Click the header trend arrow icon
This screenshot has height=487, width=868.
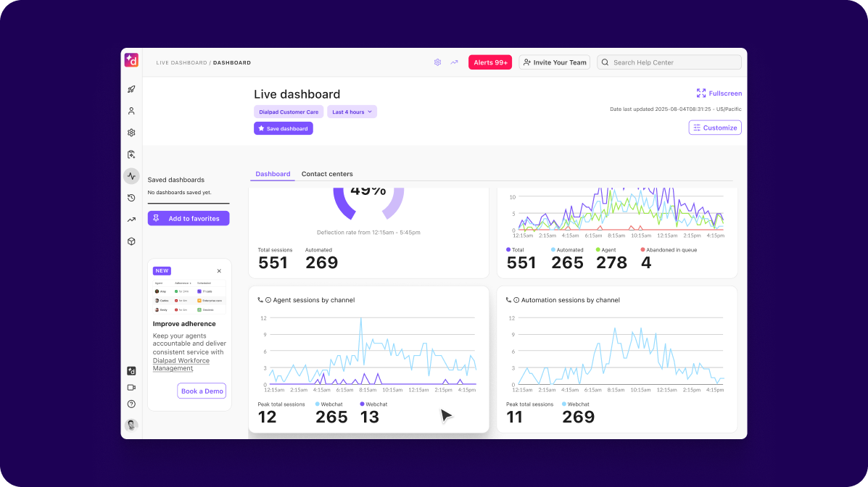[455, 62]
